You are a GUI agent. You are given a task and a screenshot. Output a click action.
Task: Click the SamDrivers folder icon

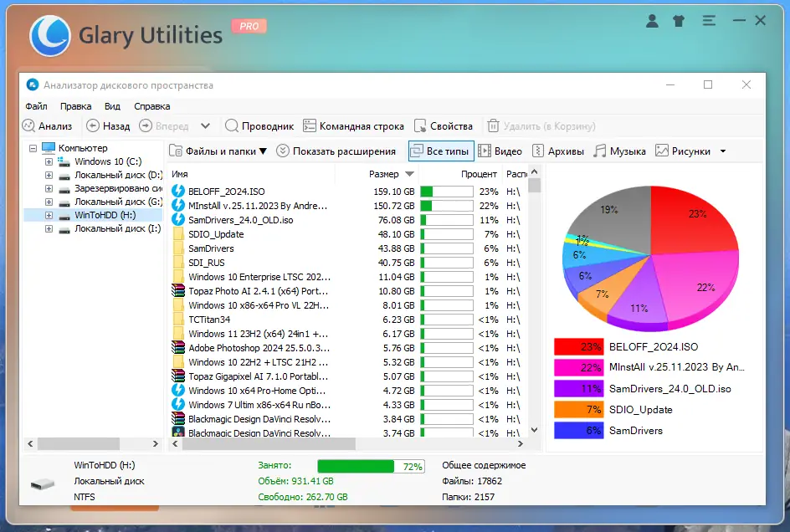click(x=178, y=248)
